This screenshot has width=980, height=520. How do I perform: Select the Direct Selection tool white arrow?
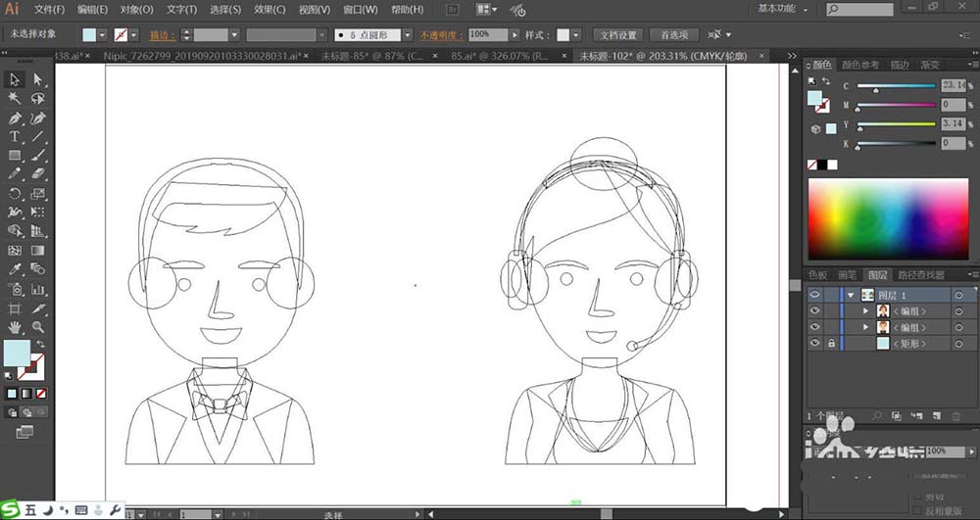(38, 79)
